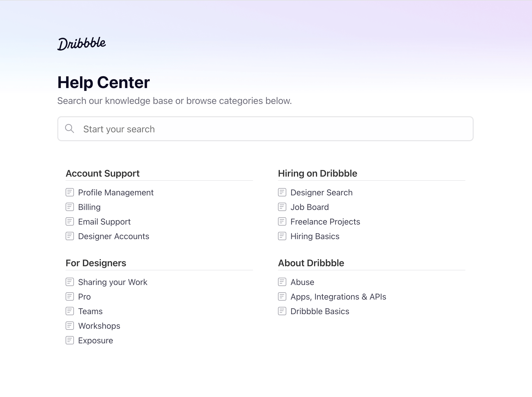532x397 pixels.
Task: Click the document icon next to Billing
Action: (70, 207)
